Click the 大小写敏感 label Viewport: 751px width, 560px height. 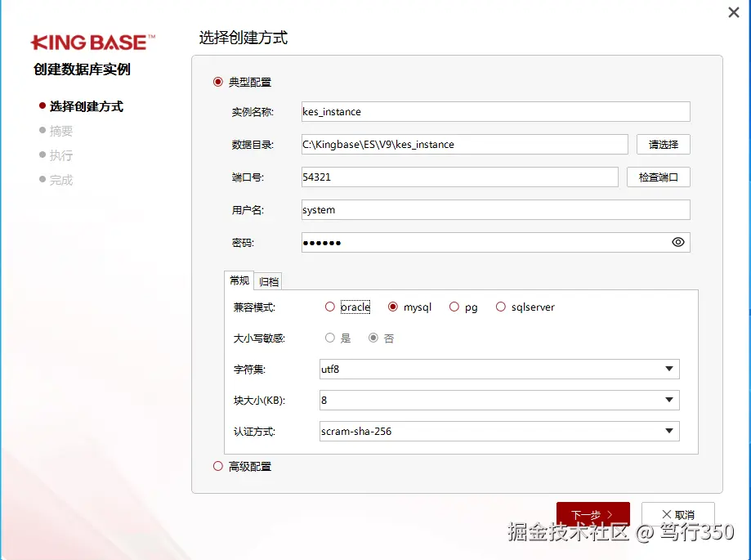259,338
